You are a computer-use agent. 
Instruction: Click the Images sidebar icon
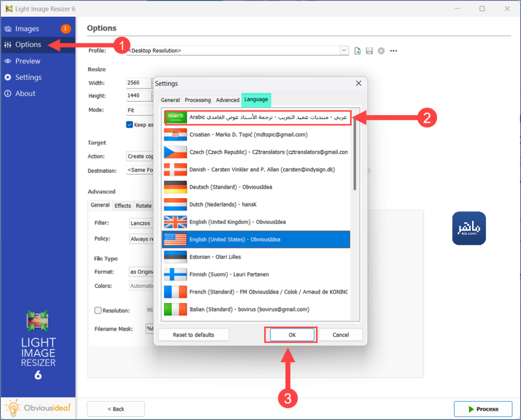point(8,29)
